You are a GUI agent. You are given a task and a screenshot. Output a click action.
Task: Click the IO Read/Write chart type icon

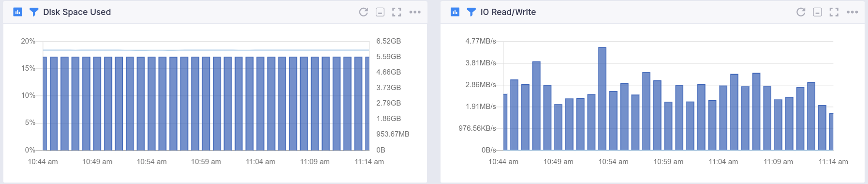pyautogui.click(x=455, y=12)
